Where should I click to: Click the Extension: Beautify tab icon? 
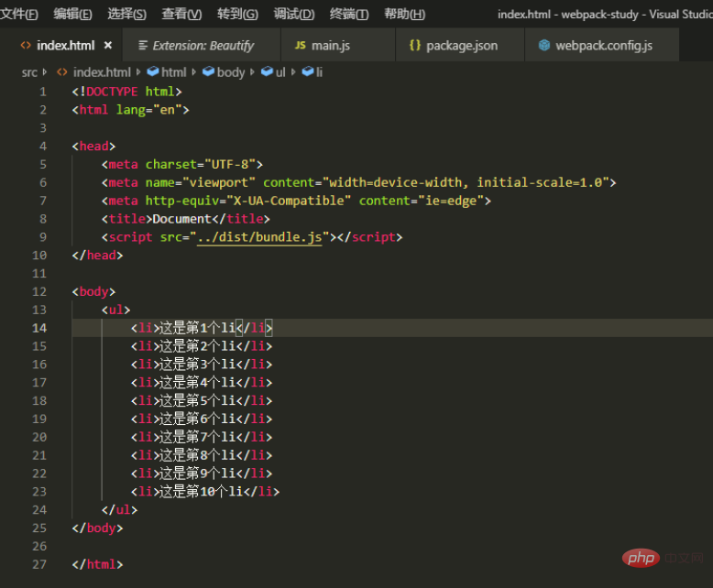[x=142, y=45]
